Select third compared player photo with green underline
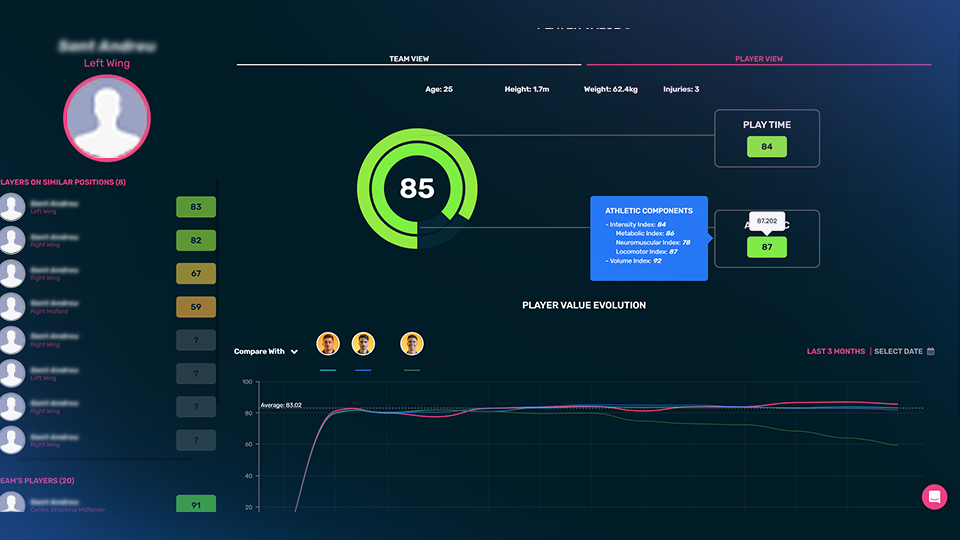Image resolution: width=960 pixels, height=540 pixels. tap(412, 345)
